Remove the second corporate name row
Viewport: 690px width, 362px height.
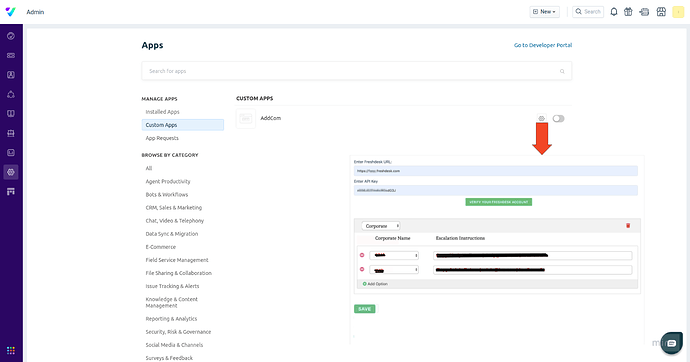click(x=362, y=269)
